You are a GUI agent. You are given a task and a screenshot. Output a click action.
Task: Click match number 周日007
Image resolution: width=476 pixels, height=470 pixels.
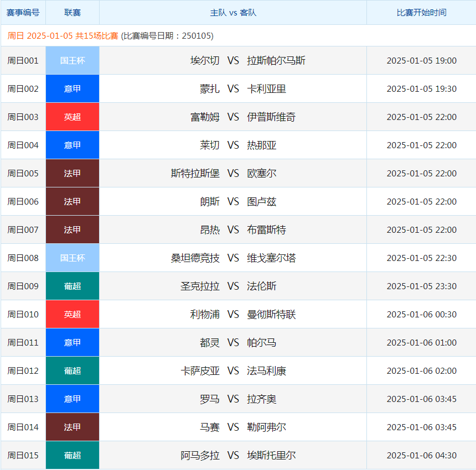[x=23, y=230]
